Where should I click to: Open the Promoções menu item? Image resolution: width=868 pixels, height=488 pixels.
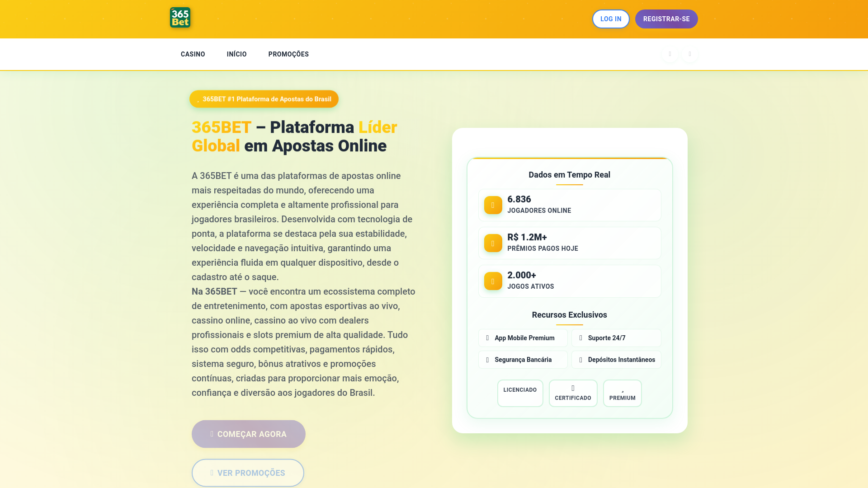(288, 54)
